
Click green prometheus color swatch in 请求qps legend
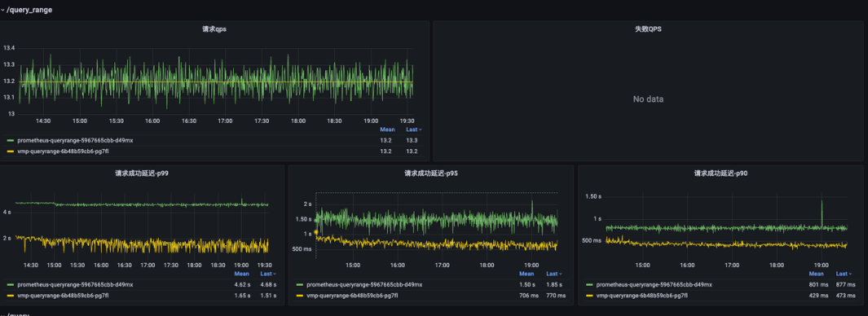tap(10, 141)
